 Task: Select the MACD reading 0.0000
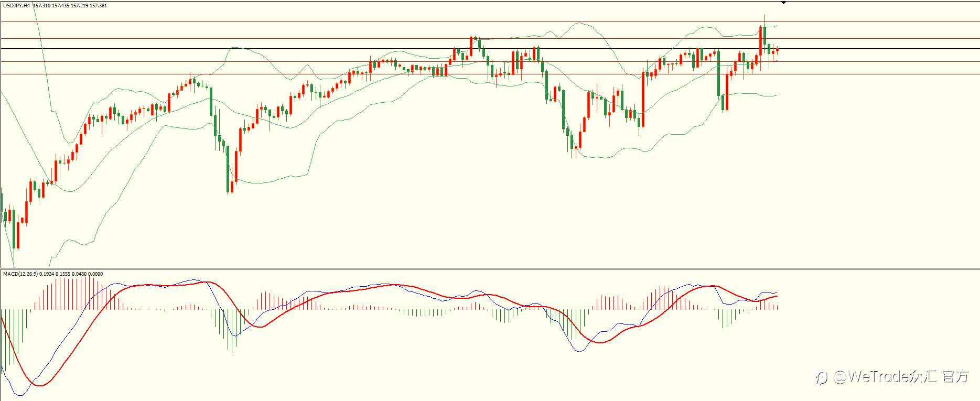pyautogui.click(x=95, y=274)
